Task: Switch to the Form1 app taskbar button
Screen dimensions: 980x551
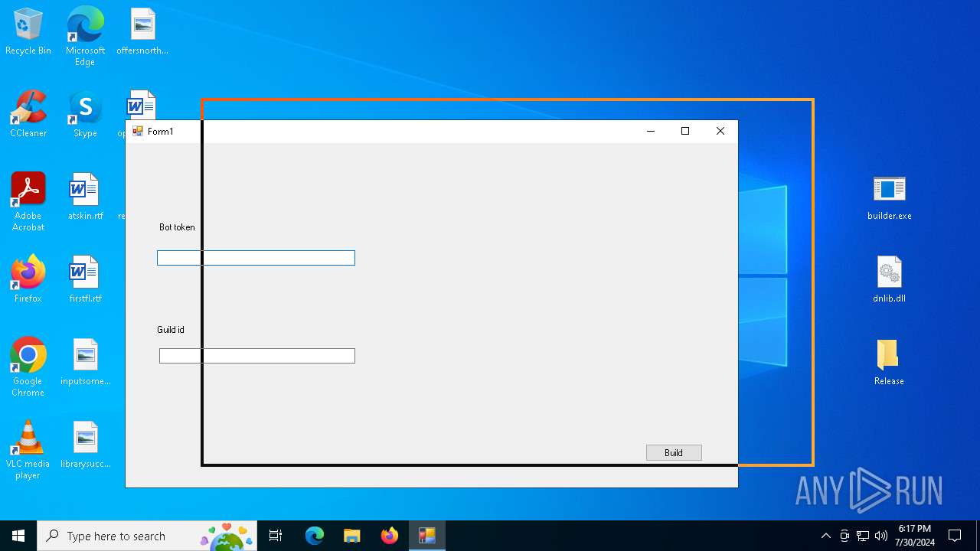Action: click(426, 536)
